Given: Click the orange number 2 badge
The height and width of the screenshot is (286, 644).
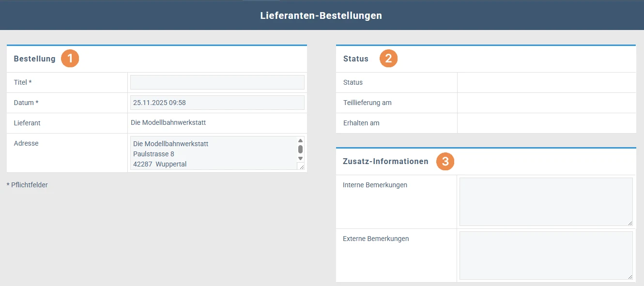Looking at the screenshot, I should tap(388, 59).
